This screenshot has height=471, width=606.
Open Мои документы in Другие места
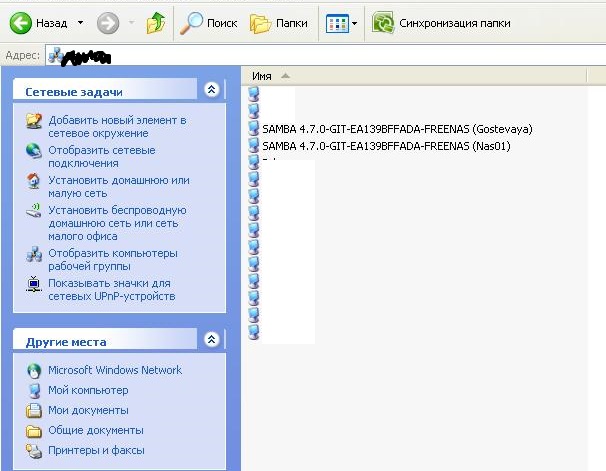coord(88,410)
